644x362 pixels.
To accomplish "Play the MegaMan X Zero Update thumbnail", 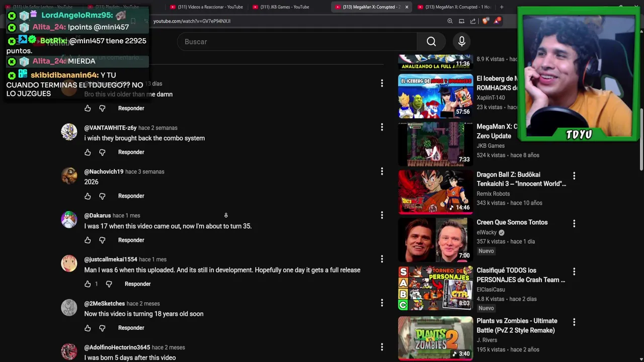I will pyautogui.click(x=436, y=144).
